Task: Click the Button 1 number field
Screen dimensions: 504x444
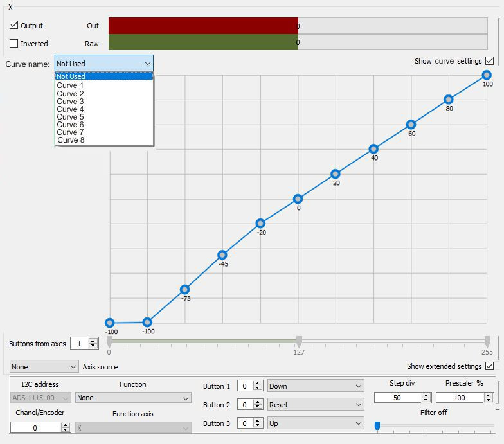Action: (x=246, y=386)
